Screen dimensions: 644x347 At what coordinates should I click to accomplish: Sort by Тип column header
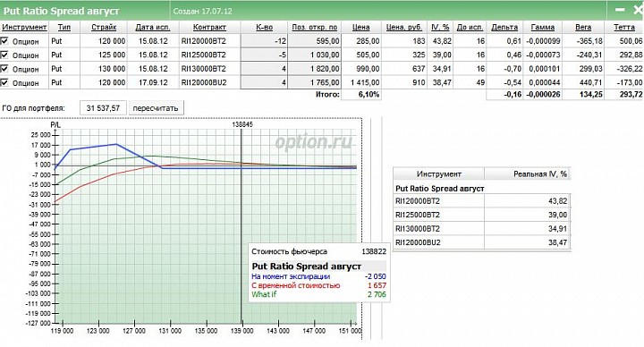click(x=64, y=27)
